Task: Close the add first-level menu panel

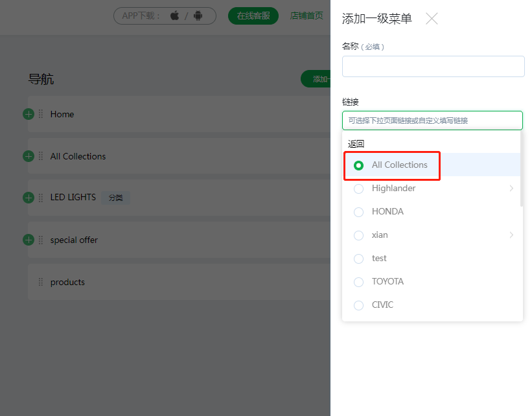Action: 432,19
